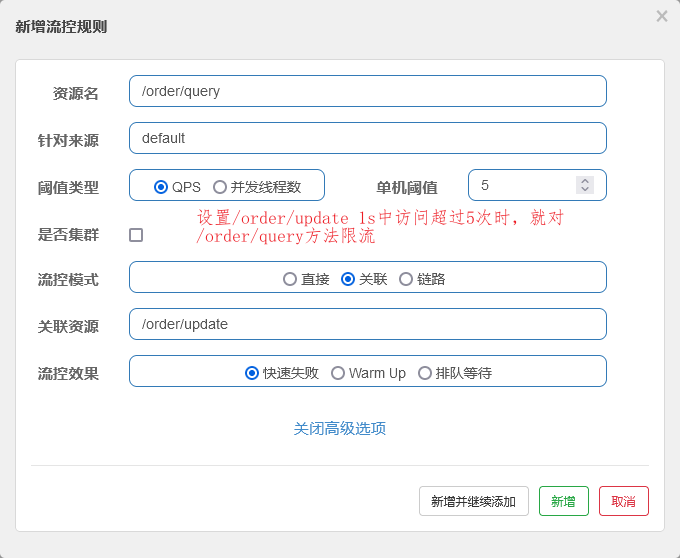Choose 关联 flow control mode

348,279
